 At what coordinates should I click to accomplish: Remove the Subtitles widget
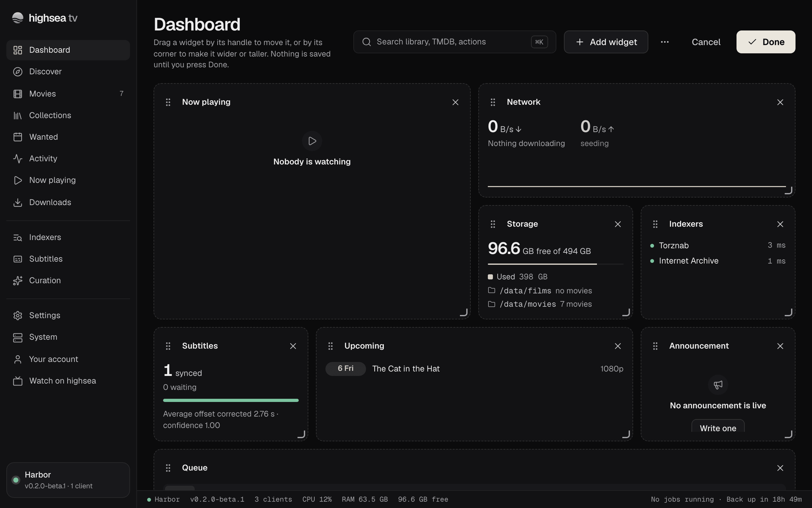[x=293, y=346]
